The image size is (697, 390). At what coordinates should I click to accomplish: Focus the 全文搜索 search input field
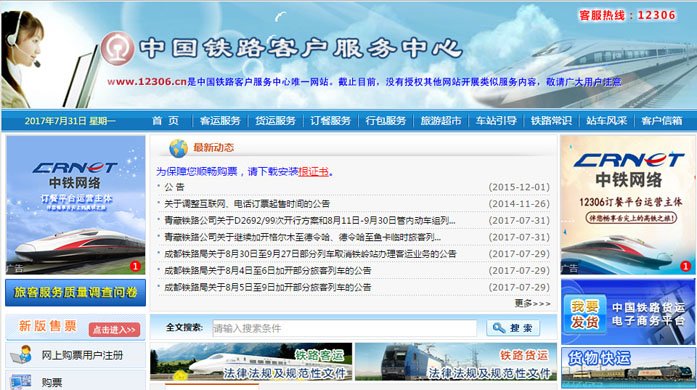tap(344, 328)
